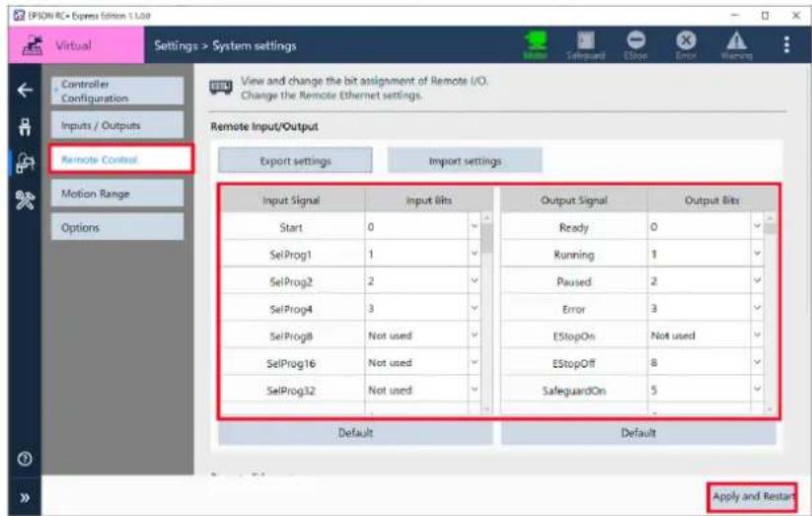This screenshot has width=812, height=516.
Task: Open the robot manipulator icon in sidebar
Action: [25, 127]
